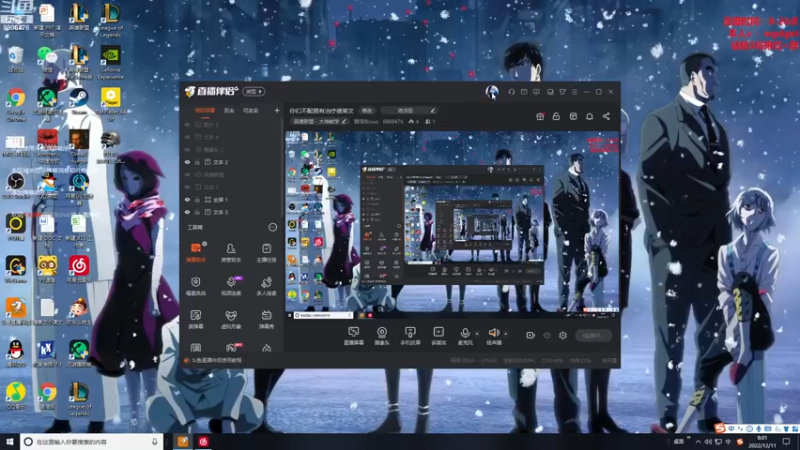Add a new scene with the plus button

pyautogui.click(x=277, y=110)
